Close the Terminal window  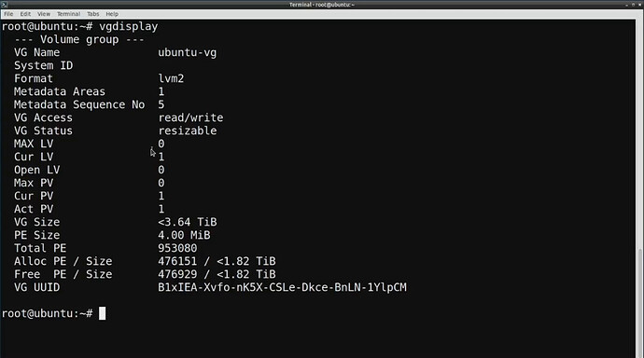(x=639, y=5)
